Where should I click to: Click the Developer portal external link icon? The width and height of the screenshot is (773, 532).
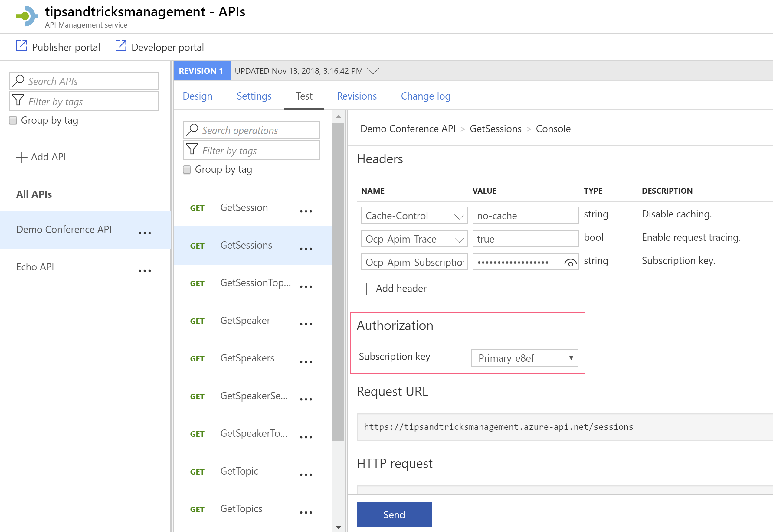[121, 46]
